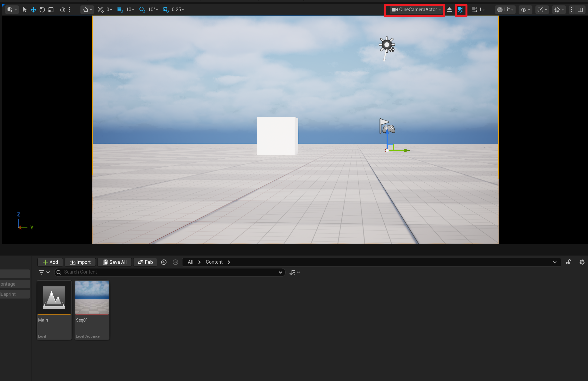This screenshot has width=588, height=381.
Task: Select the Scale tool icon
Action: coord(51,10)
